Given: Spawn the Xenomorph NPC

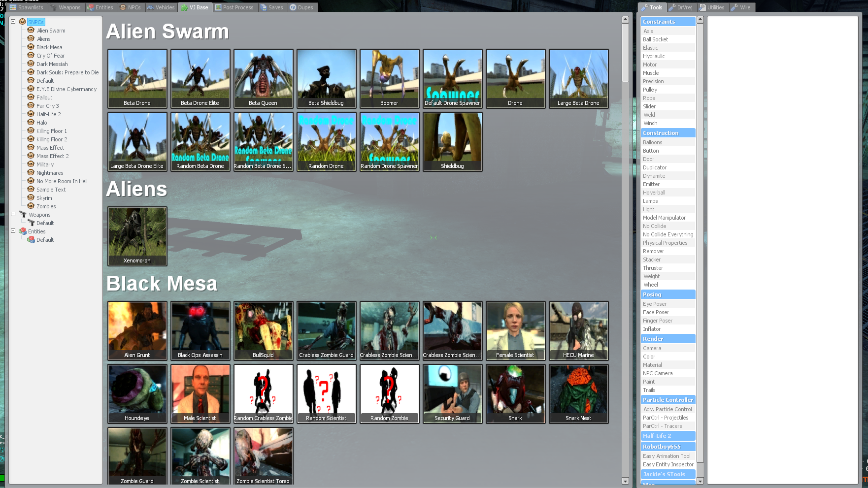Looking at the screenshot, I should (x=137, y=236).
